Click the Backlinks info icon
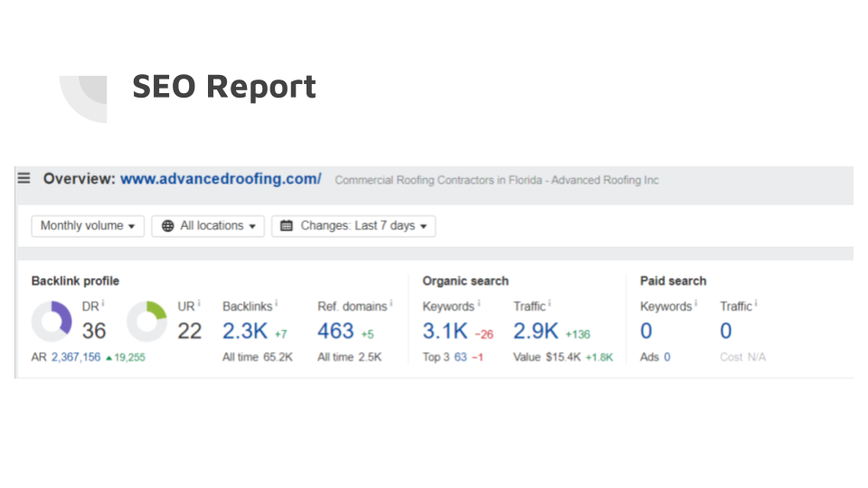Screen dimensions: 868x488 click(x=277, y=304)
